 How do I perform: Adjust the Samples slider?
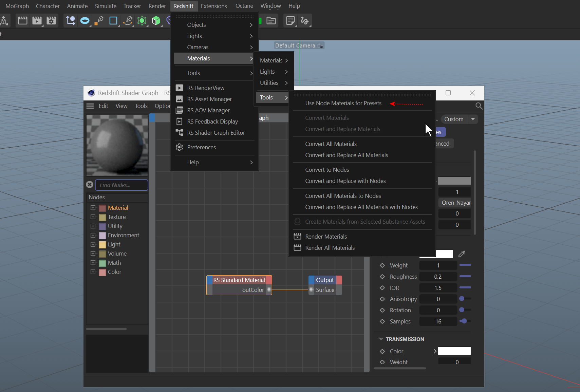(465, 321)
